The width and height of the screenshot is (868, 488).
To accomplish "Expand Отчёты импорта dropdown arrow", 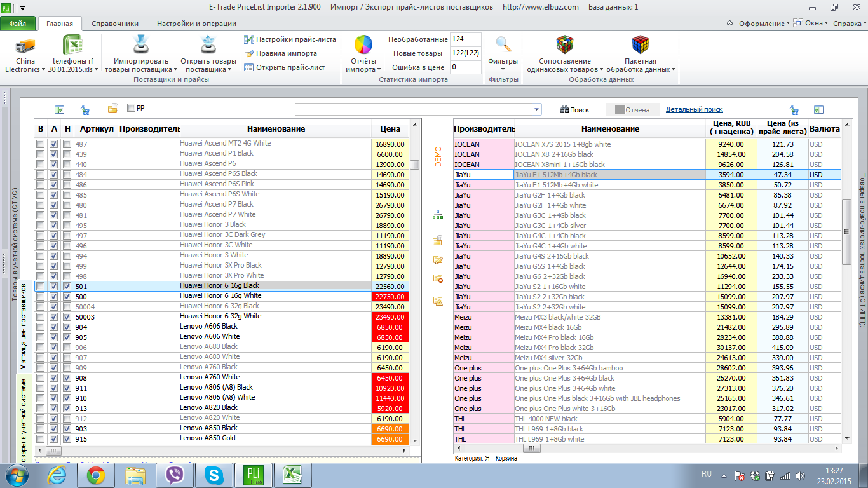I will [379, 70].
